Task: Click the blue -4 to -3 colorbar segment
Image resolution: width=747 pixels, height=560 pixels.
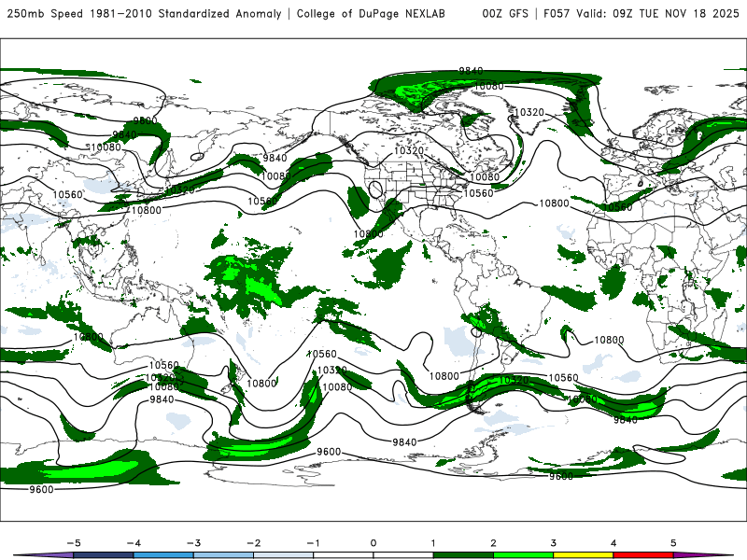Action: 163,555
